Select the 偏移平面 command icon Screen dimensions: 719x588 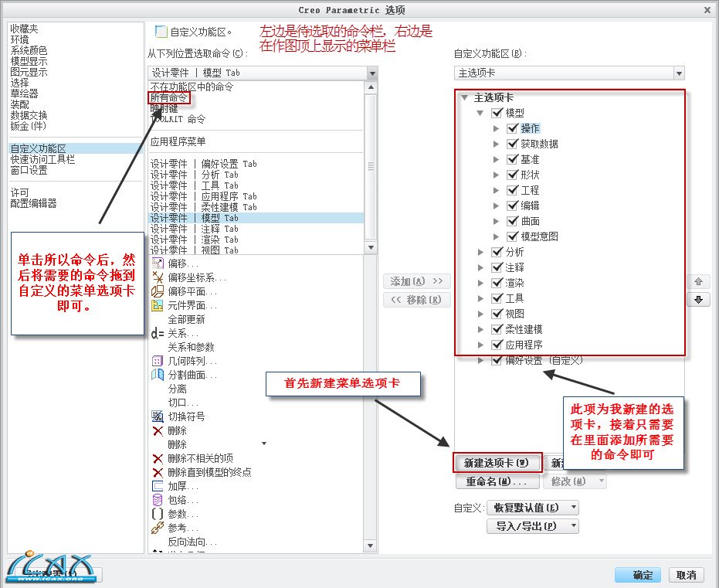click(158, 291)
